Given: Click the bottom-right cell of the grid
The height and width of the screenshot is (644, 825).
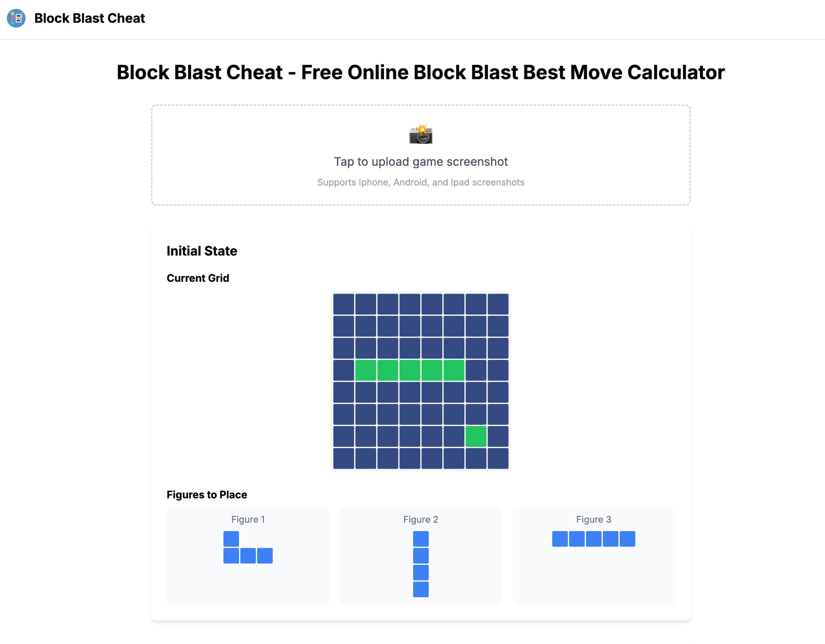Looking at the screenshot, I should coord(497,458).
